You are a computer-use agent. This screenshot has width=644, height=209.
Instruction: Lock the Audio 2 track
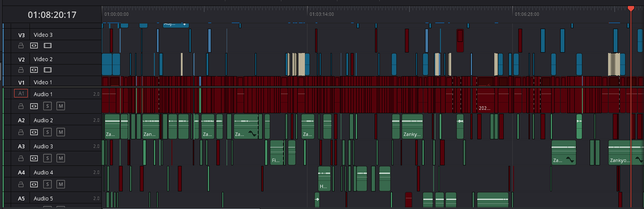click(21, 132)
